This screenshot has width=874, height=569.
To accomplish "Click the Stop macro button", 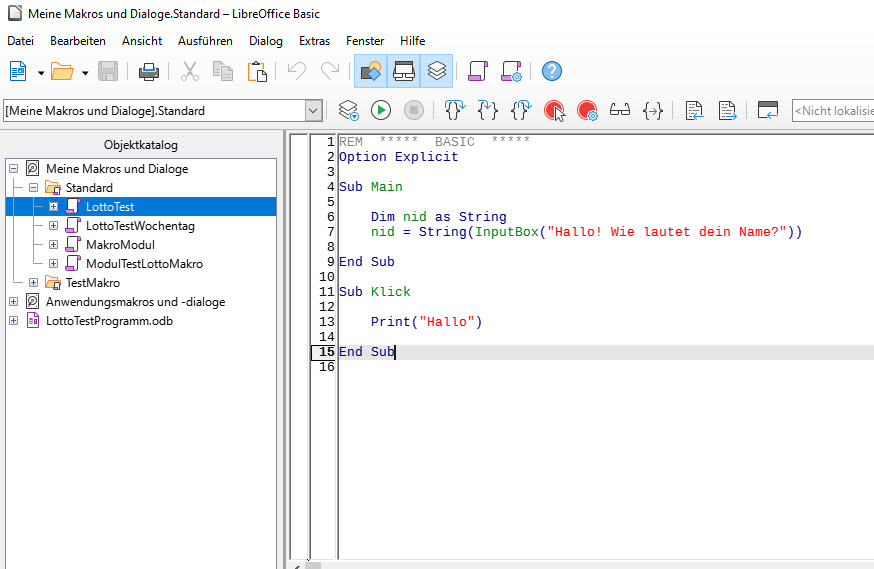I will coord(414,110).
